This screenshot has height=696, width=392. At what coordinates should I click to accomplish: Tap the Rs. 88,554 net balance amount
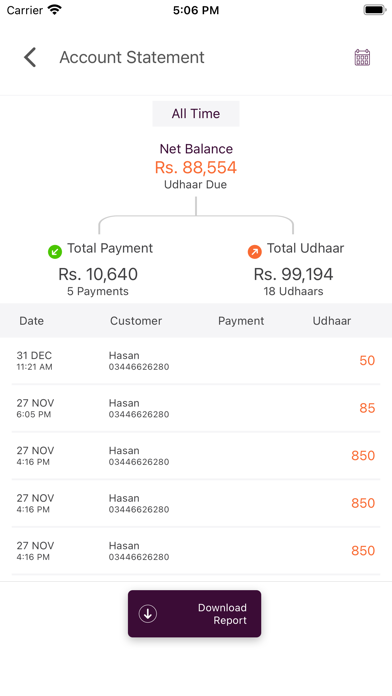196,167
